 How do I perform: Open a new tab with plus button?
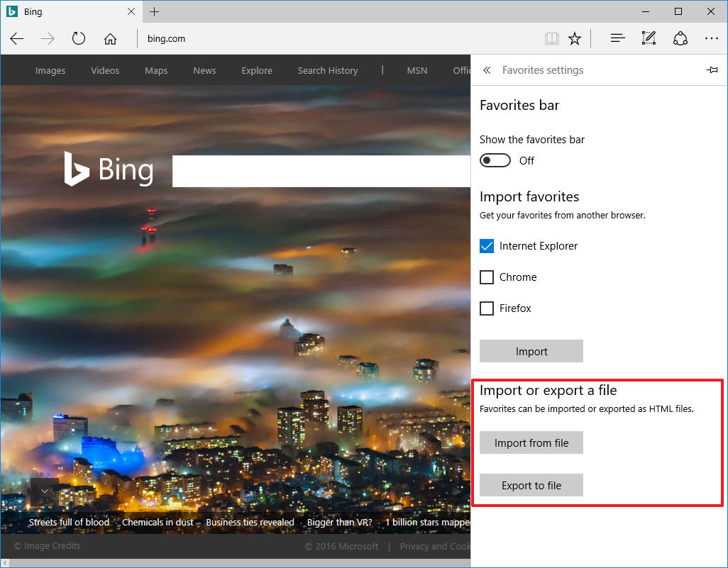click(155, 11)
